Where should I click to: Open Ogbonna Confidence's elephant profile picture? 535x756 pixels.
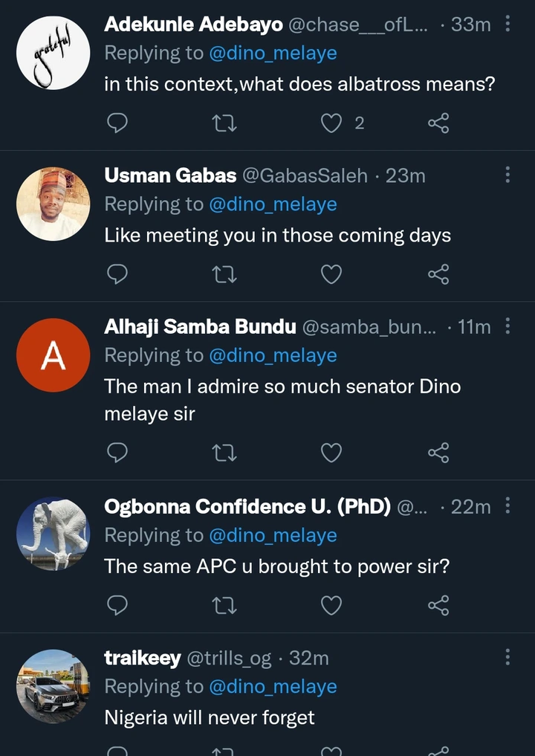tap(53, 534)
